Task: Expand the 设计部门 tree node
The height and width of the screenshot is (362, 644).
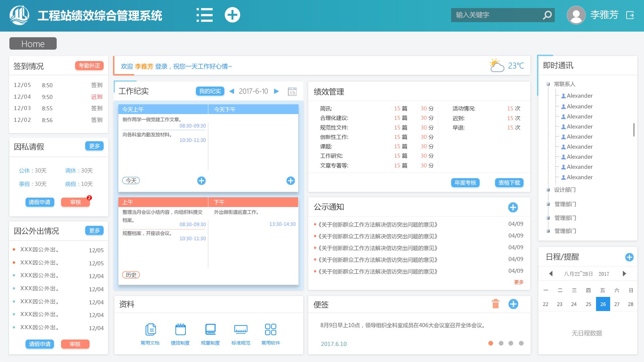Action: click(x=548, y=190)
